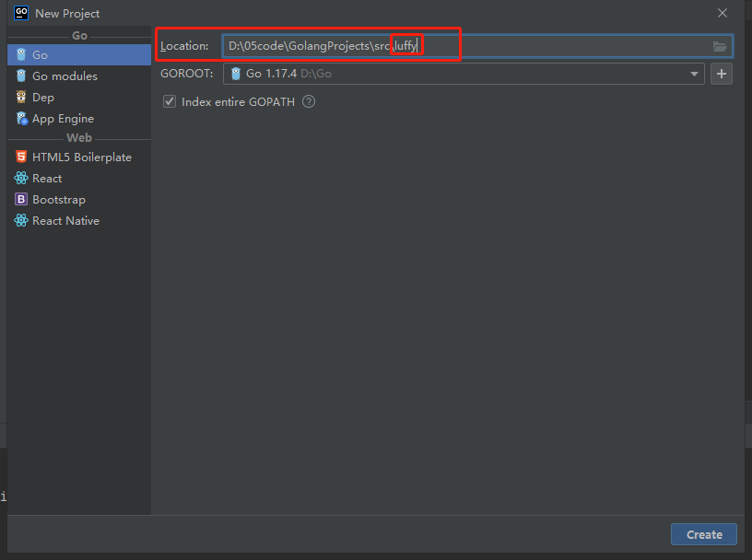Open GOROOT dropdown arrow
Image resolution: width=752 pixels, height=560 pixels.
tap(694, 74)
